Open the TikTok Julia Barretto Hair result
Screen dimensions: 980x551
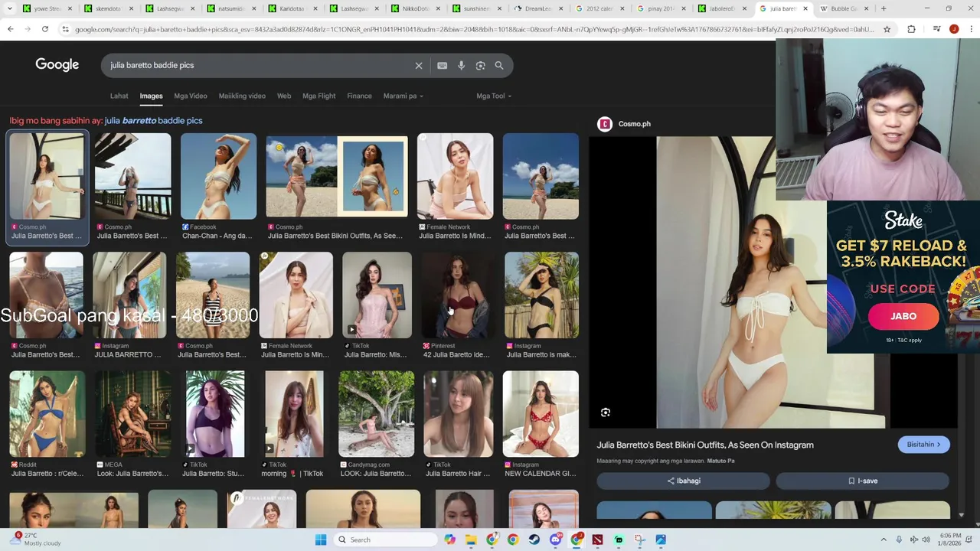click(x=458, y=425)
